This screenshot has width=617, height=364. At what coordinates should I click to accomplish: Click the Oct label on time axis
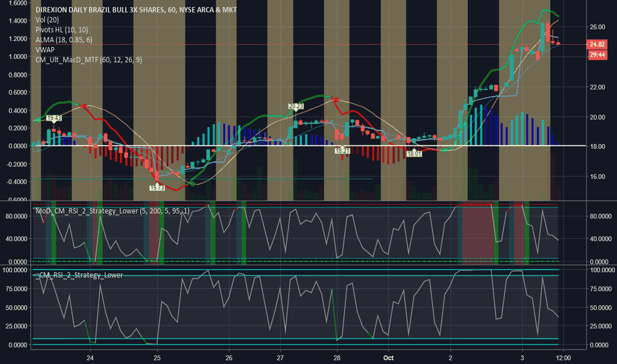[x=389, y=357]
